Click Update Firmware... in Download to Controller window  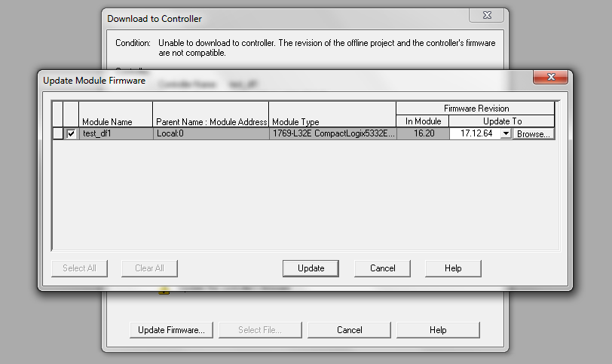click(x=171, y=330)
